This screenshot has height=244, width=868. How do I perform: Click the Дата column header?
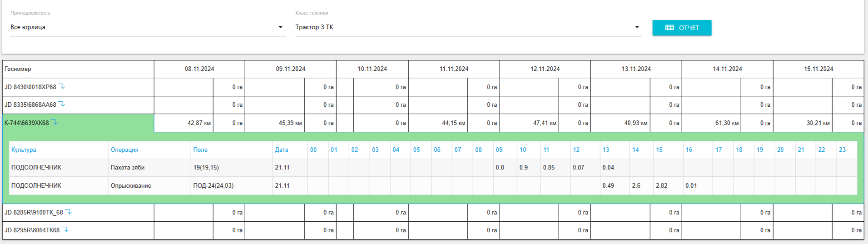(x=281, y=149)
